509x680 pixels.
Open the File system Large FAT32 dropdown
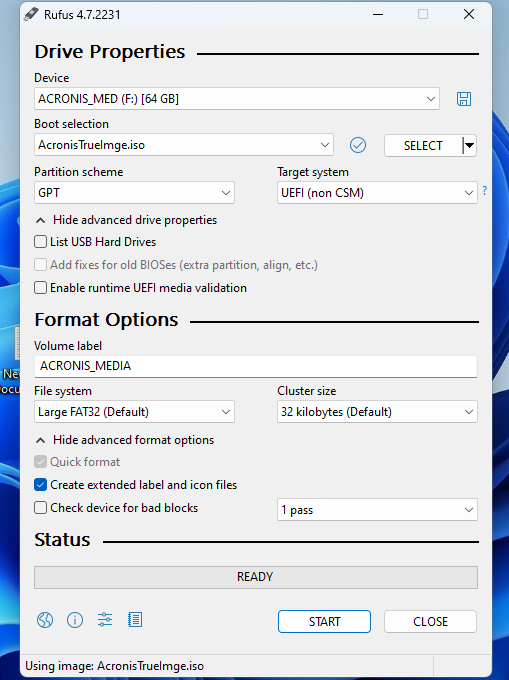click(134, 412)
